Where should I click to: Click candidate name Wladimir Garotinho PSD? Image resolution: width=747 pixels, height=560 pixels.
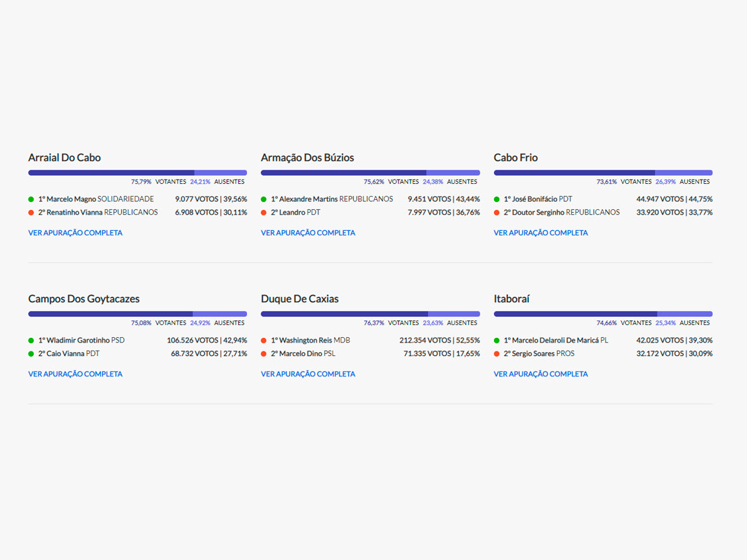click(81, 341)
